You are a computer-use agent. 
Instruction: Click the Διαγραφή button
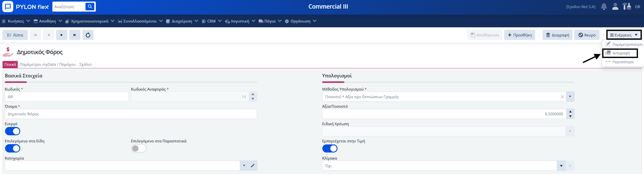[x=558, y=35]
